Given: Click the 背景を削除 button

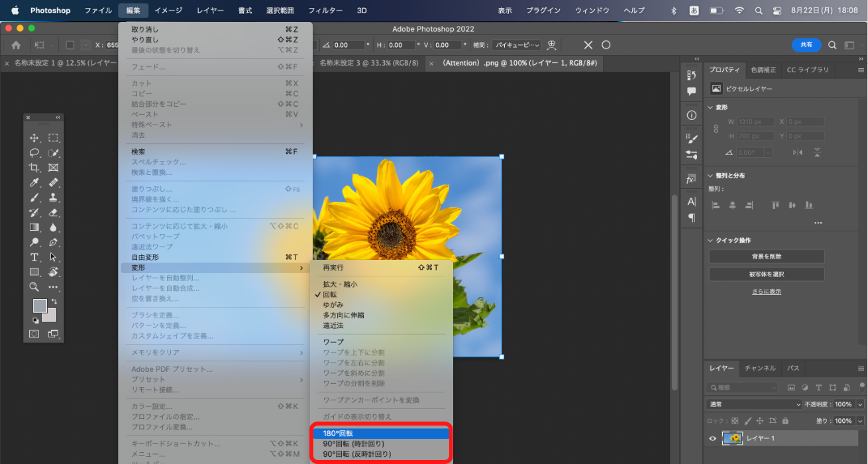Looking at the screenshot, I should pyautogui.click(x=767, y=257).
